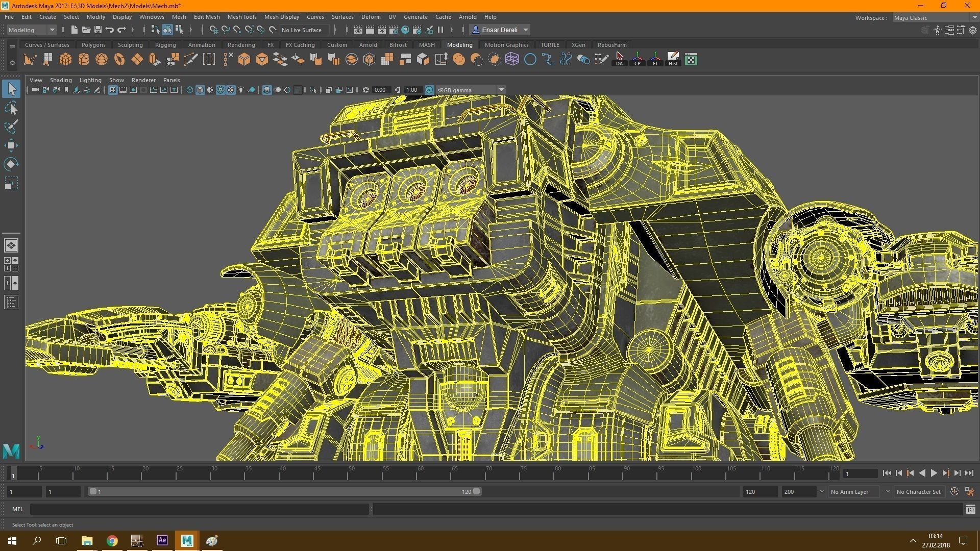This screenshot has width=980, height=551.
Task: Toggle the color management ON button
Action: (x=429, y=90)
